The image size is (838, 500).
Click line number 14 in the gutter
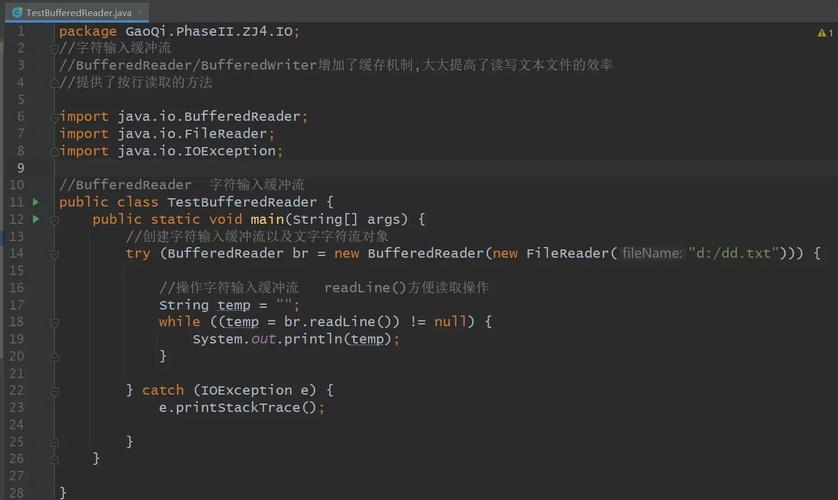pyautogui.click(x=17, y=253)
